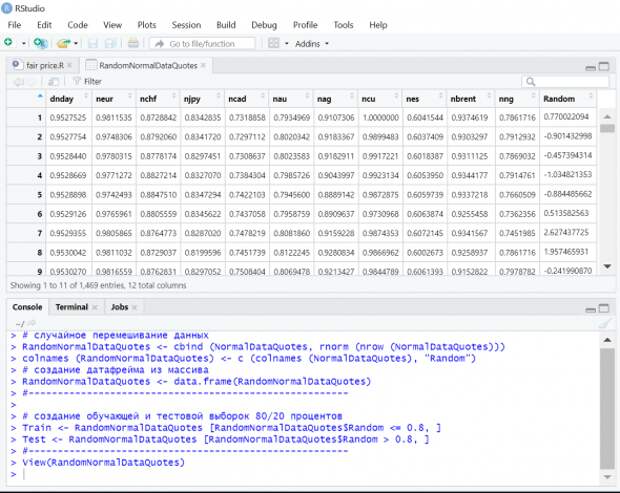Close the RandomNormalDataQuotes tab

tap(203, 65)
